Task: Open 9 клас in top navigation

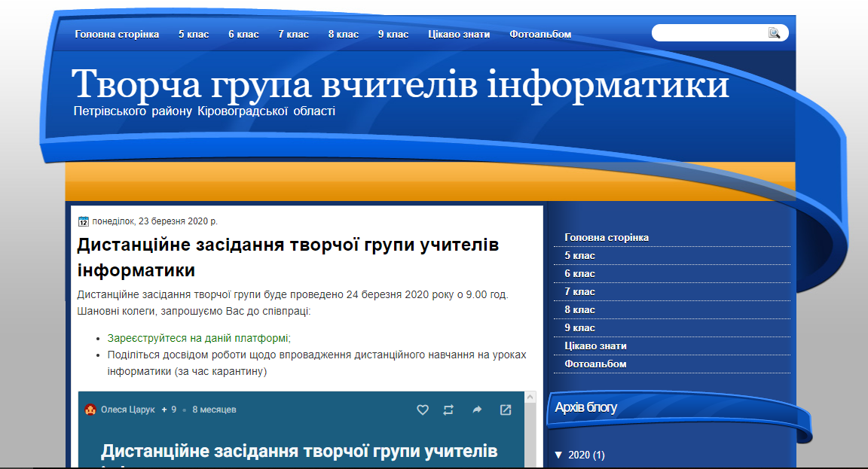Action: [x=393, y=35]
